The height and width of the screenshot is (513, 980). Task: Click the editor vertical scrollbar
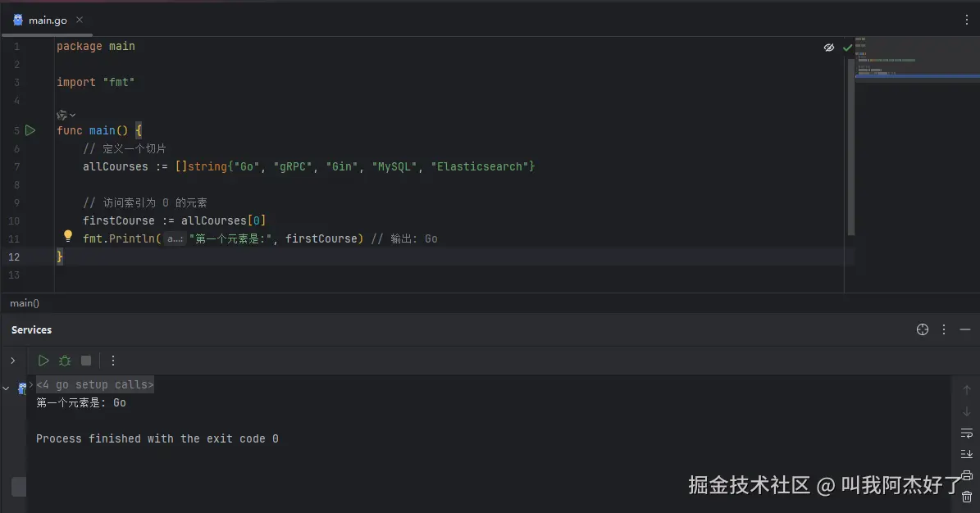(x=850, y=147)
